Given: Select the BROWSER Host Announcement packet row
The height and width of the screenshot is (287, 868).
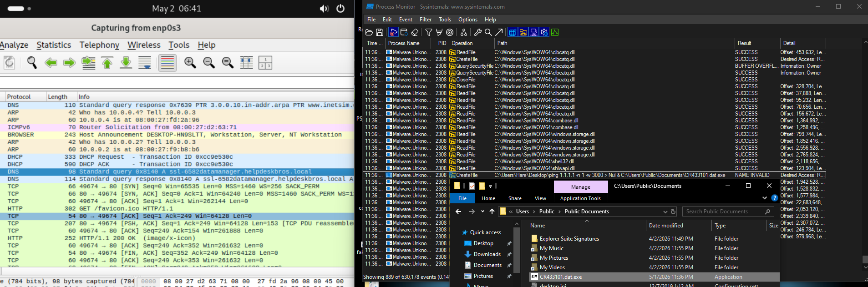Looking at the screenshot, I should (x=177, y=135).
